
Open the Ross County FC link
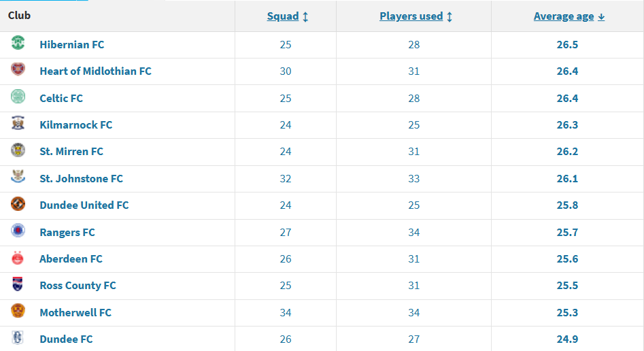[x=78, y=285]
